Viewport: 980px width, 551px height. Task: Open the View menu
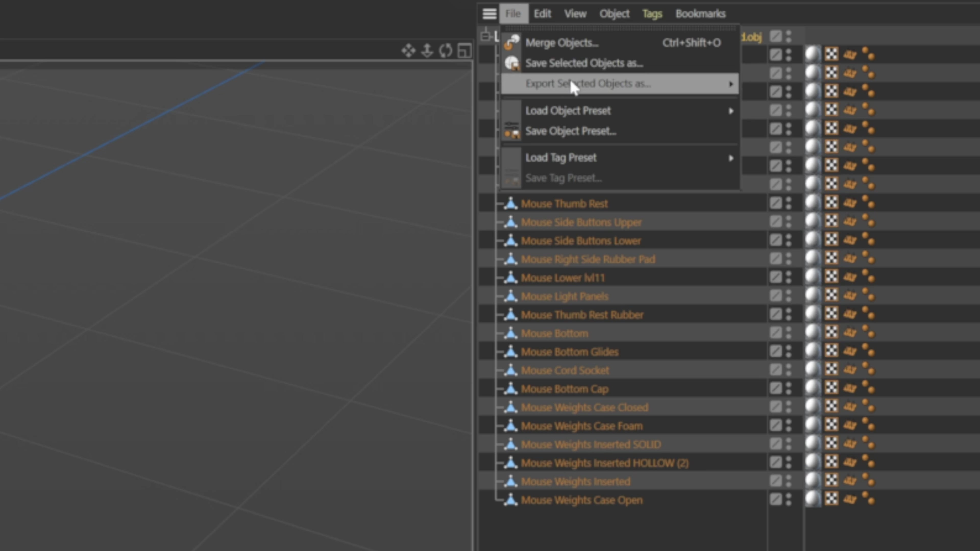click(575, 14)
